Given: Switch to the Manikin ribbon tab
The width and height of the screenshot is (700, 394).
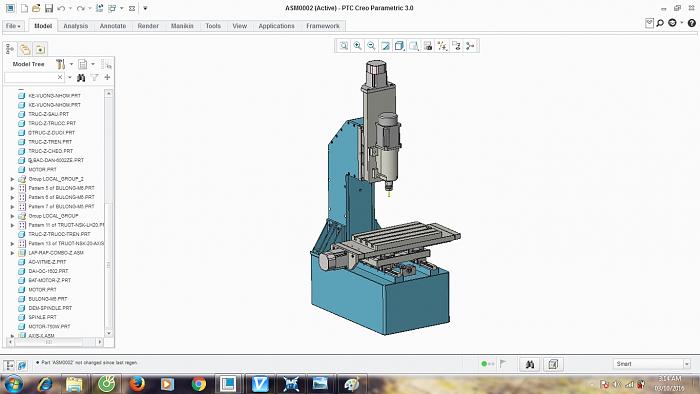Looking at the screenshot, I should coord(182,26).
